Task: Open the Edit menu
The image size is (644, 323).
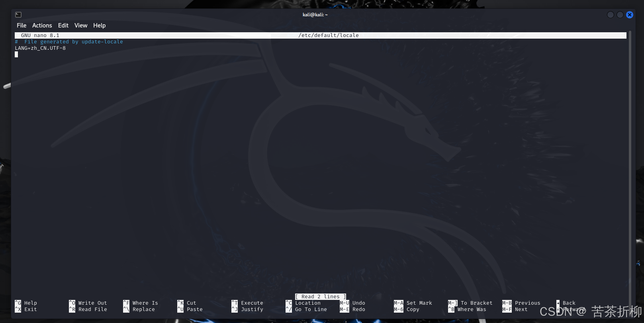Action: (63, 25)
